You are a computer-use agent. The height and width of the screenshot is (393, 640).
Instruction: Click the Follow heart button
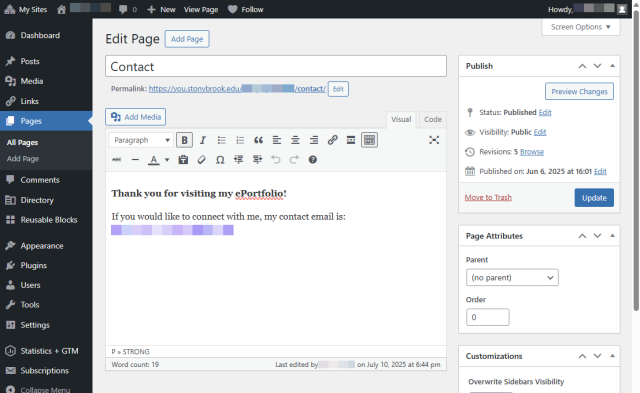(246, 9)
